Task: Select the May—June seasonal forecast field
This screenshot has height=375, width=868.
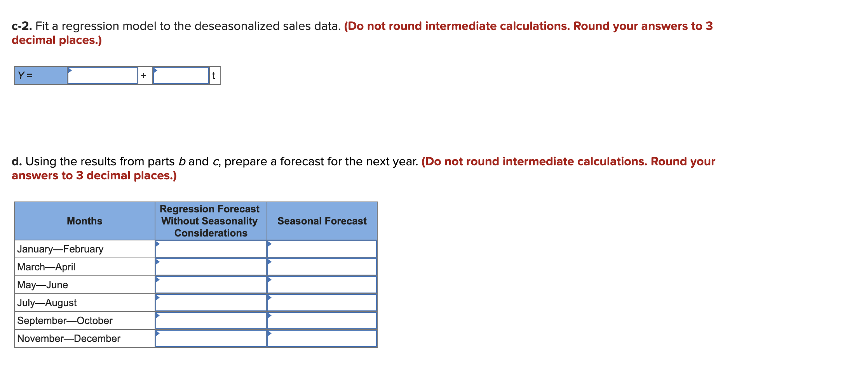Action: (322, 284)
